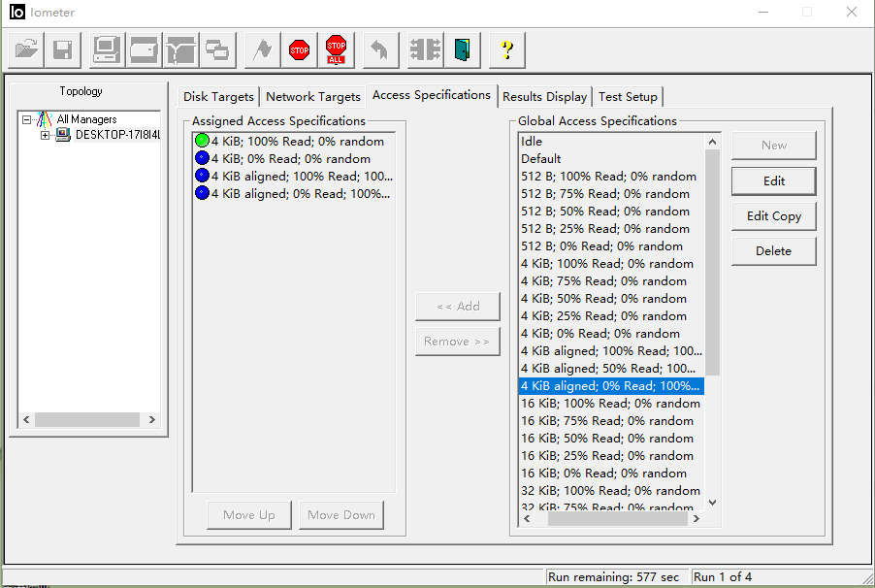The width and height of the screenshot is (875, 588).
Task: Select 512 B; 25% Read; 0% random
Action: (x=611, y=228)
